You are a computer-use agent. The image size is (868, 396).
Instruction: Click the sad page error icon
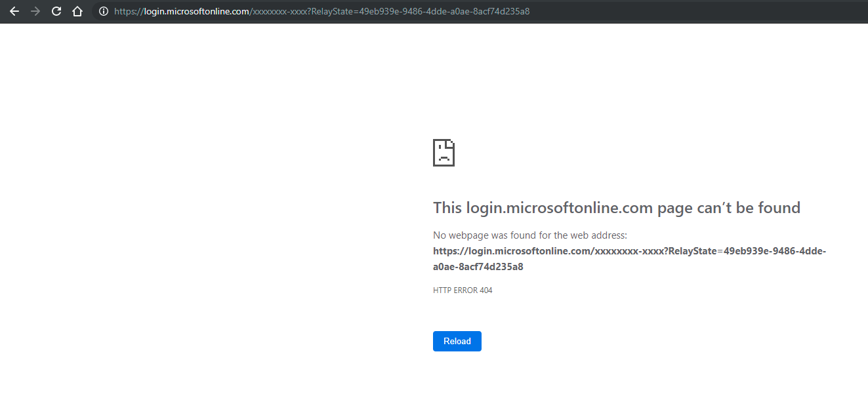tap(444, 152)
